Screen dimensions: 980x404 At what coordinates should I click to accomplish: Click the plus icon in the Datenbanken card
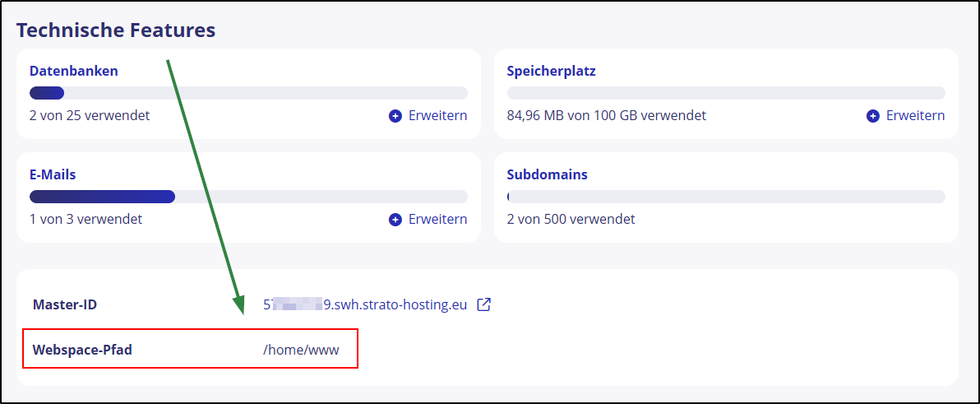coord(395,116)
